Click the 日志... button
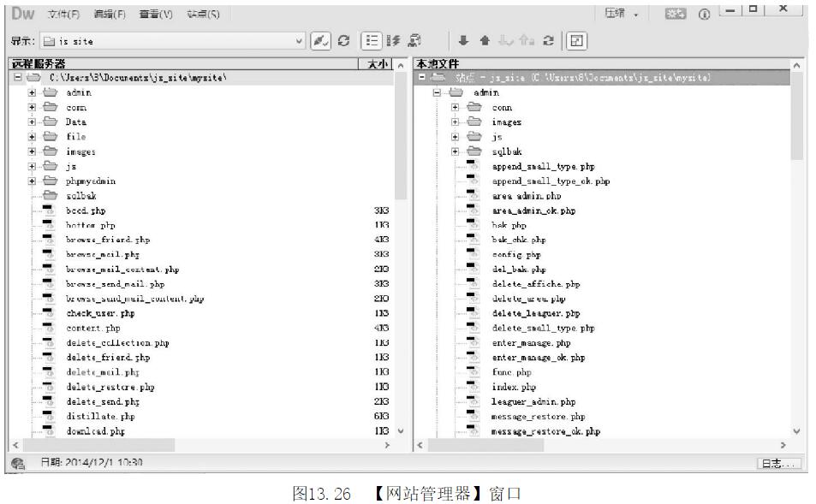The width and height of the screenshot is (816, 504). 778,463
